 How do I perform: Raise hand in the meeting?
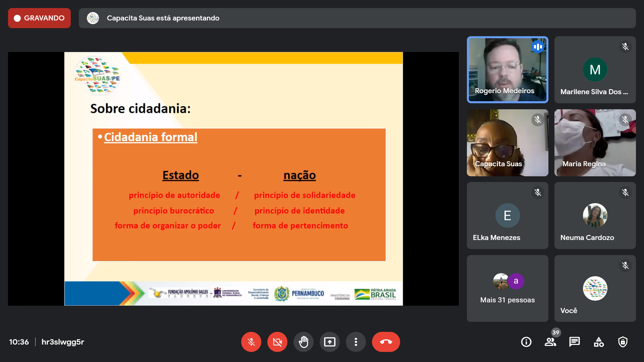pyautogui.click(x=303, y=342)
